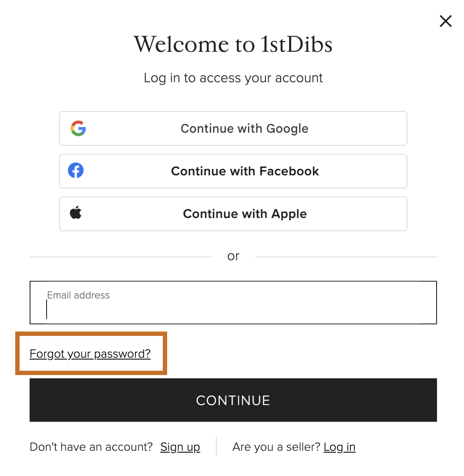Viewport: 464px width, 476px height.
Task: Click the Are you a seller text
Action: (x=276, y=447)
